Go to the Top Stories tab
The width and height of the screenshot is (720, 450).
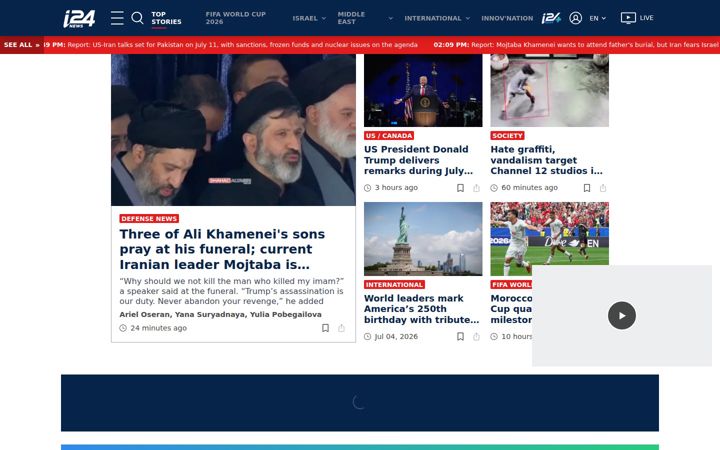[166, 18]
